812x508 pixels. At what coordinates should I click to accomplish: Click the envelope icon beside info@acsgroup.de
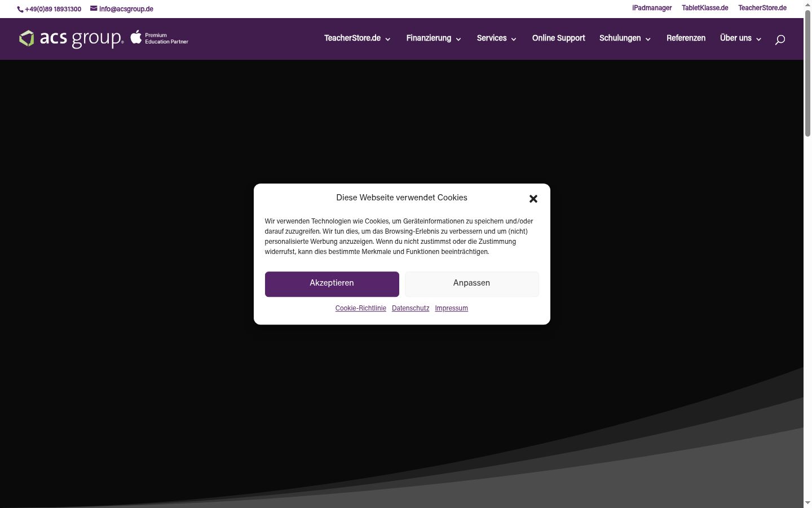[x=94, y=8]
